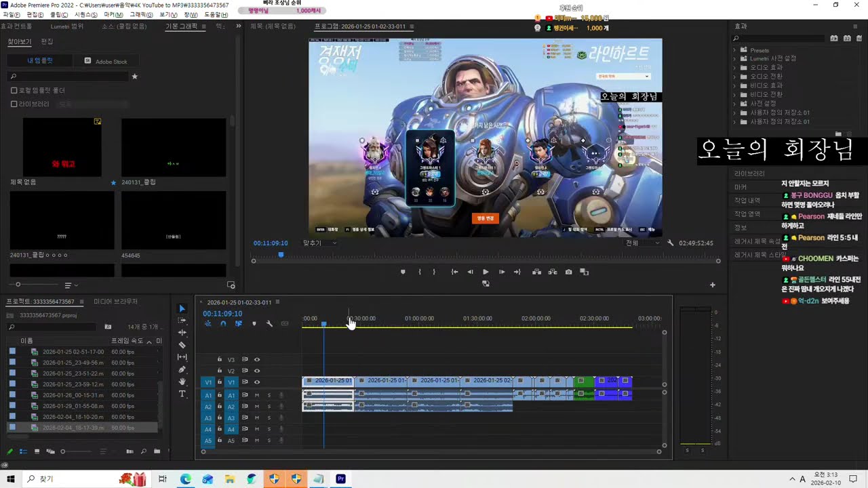This screenshot has width=868, height=488.
Task: Click the Lift button in Program Monitor
Action: (536, 272)
